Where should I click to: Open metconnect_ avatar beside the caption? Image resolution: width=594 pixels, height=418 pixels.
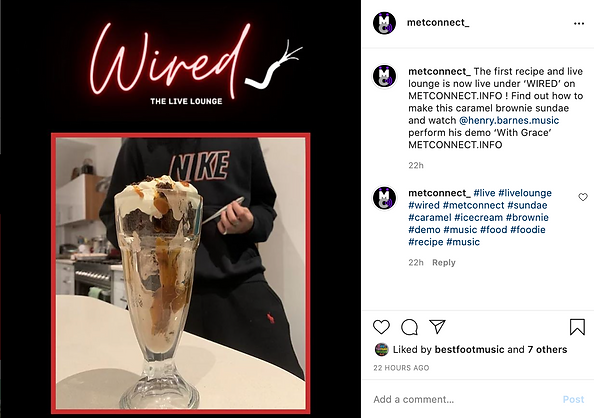click(x=385, y=76)
